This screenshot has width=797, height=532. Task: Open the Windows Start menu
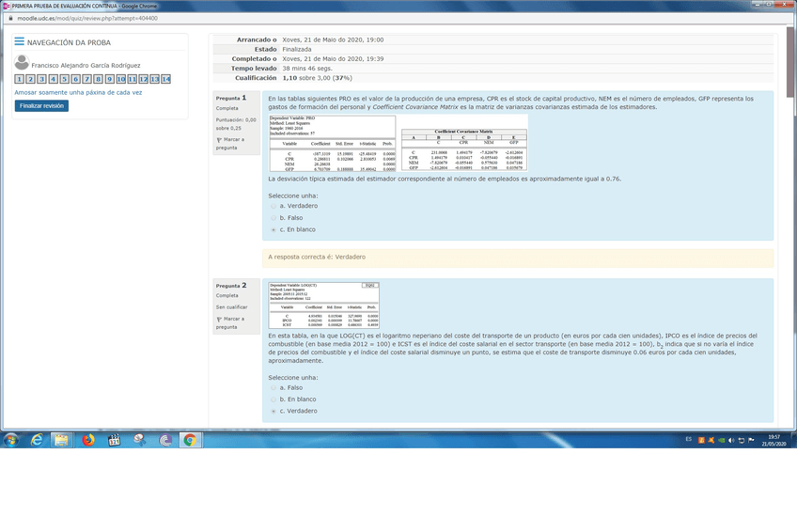click(x=11, y=439)
